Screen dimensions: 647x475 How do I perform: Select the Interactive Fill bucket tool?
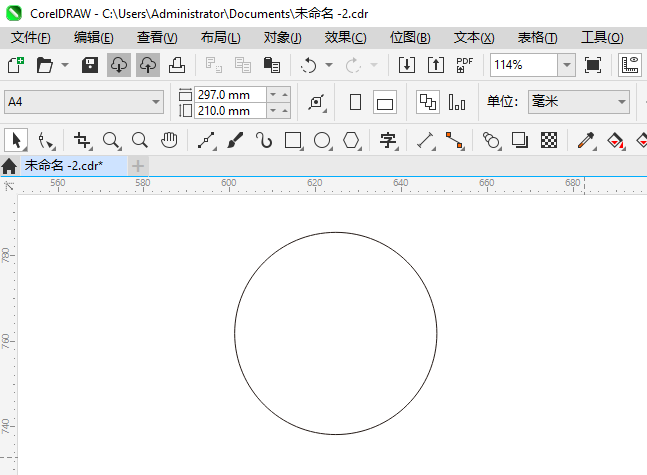click(615, 140)
